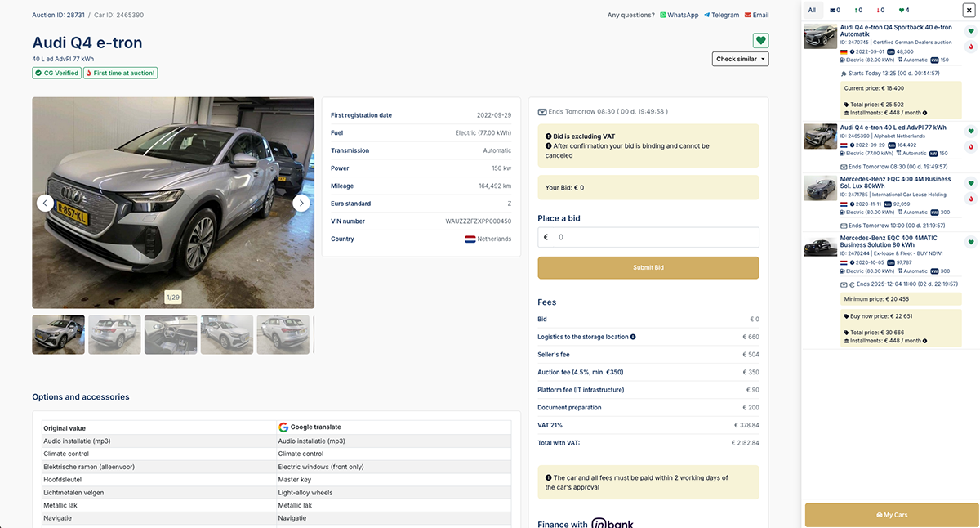This screenshot has height=528, width=980.
Task: Open Check similar for this Audi
Action: [x=740, y=59]
